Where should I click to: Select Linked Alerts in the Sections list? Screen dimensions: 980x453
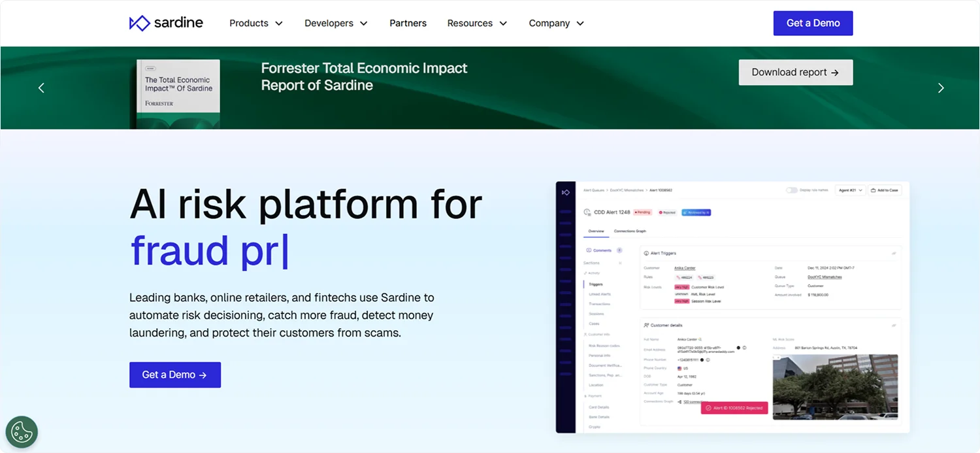pyautogui.click(x=599, y=294)
